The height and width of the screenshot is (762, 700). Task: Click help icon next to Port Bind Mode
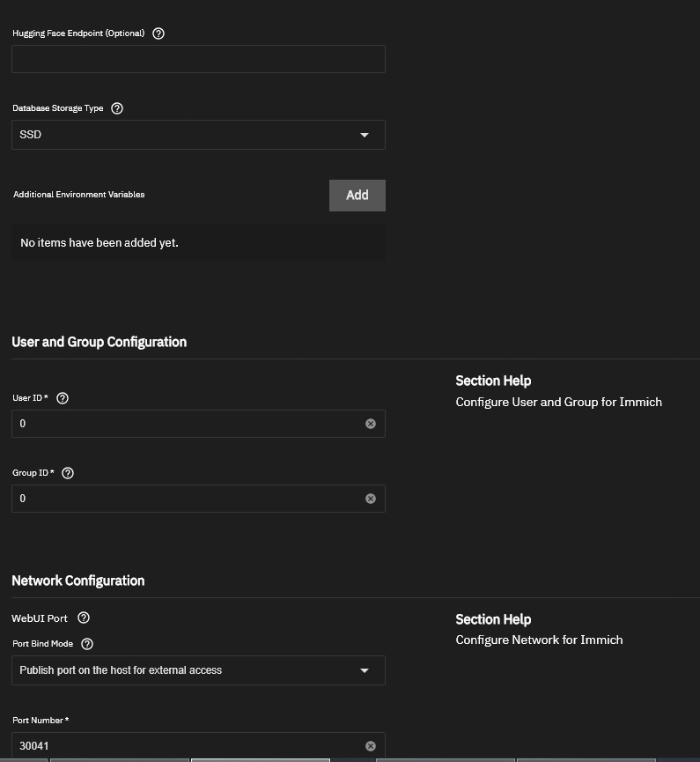click(x=86, y=644)
